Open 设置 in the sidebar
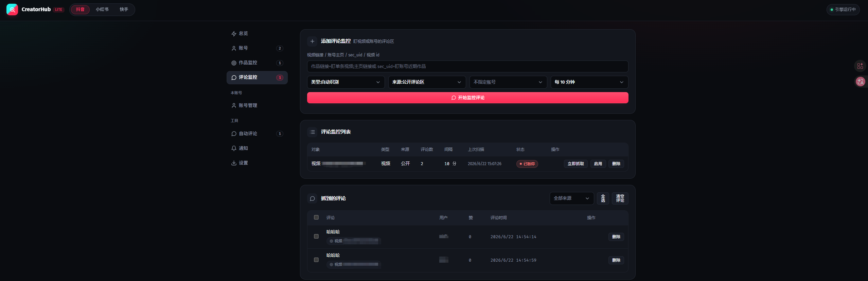 [x=257, y=163]
